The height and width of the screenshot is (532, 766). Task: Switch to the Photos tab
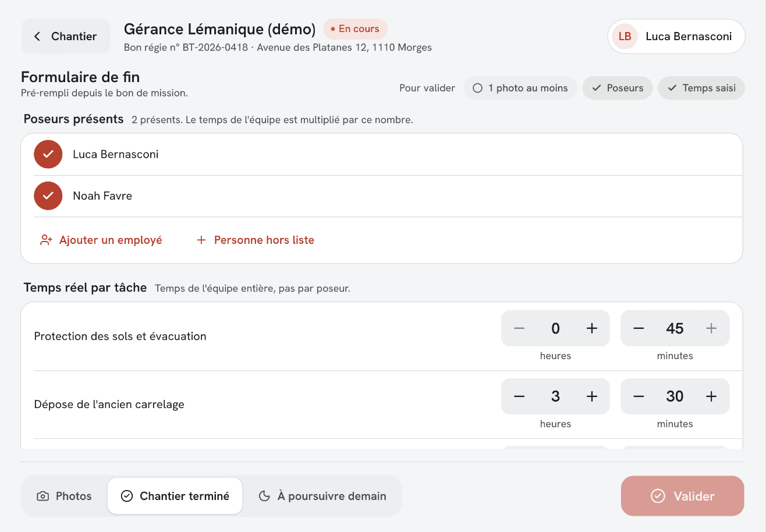point(65,496)
